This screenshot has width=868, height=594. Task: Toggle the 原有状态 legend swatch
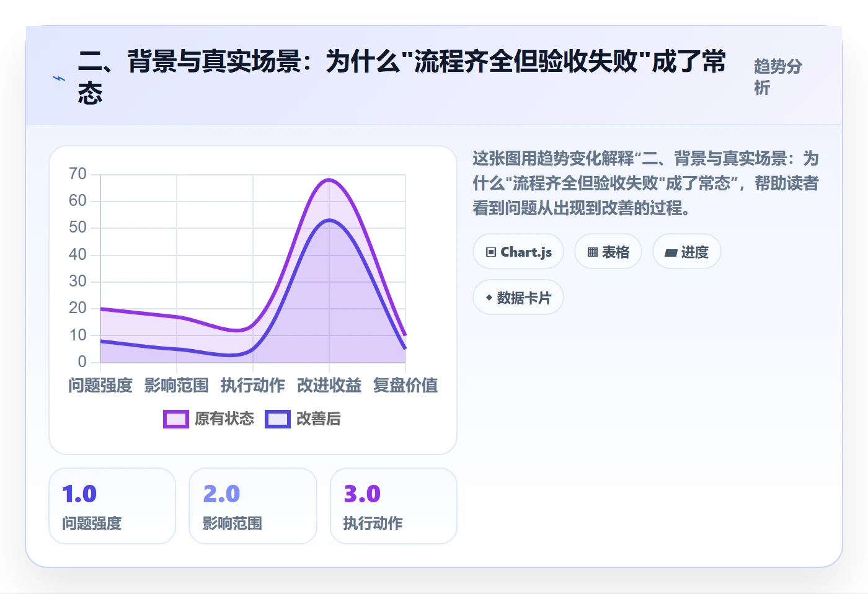tap(176, 419)
